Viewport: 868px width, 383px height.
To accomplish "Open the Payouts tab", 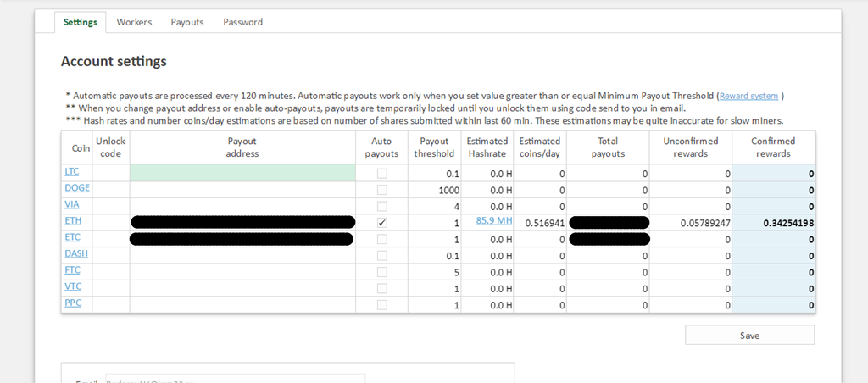I will pyautogui.click(x=186, y=22).
